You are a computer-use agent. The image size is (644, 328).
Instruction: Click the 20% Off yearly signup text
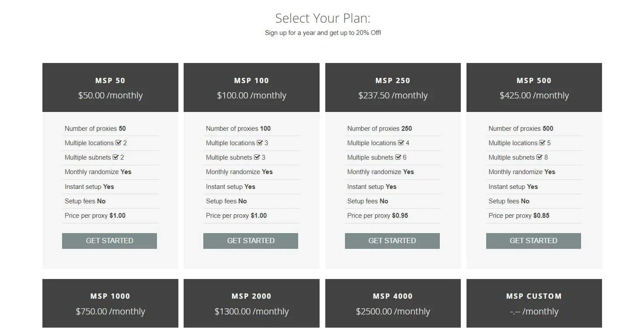click(323, 33)
